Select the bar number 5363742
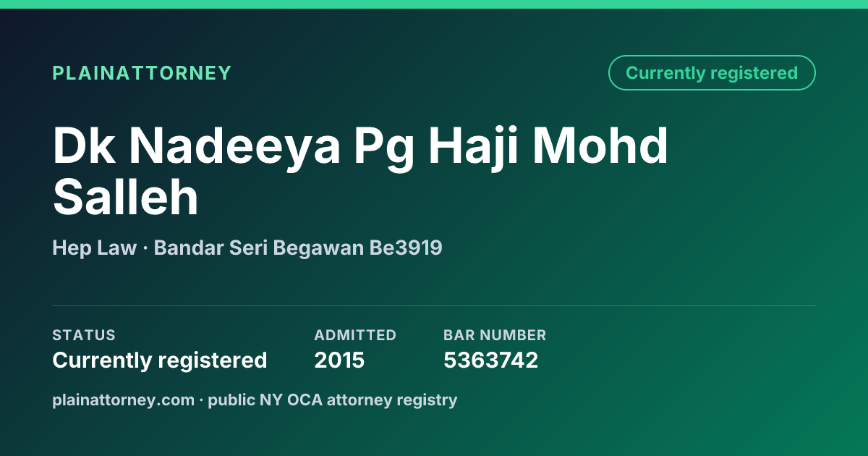 tap(490, 360)
